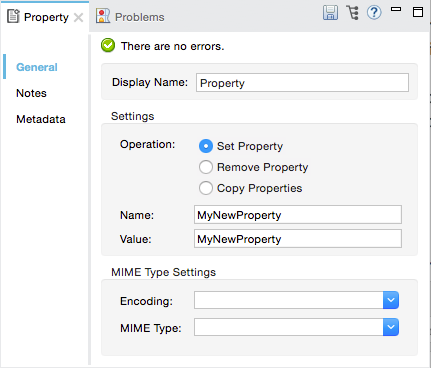Viewport: 431px width, 368px height.
Task: Click the Value field containing MyNewProperty
Action: [298, 239]
